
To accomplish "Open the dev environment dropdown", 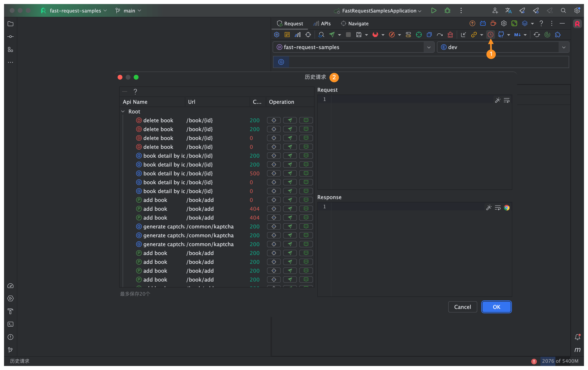I will pos(564,47).
